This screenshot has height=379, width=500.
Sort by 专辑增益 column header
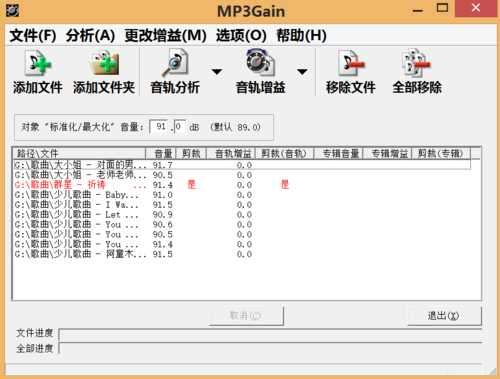pos(387,154)
